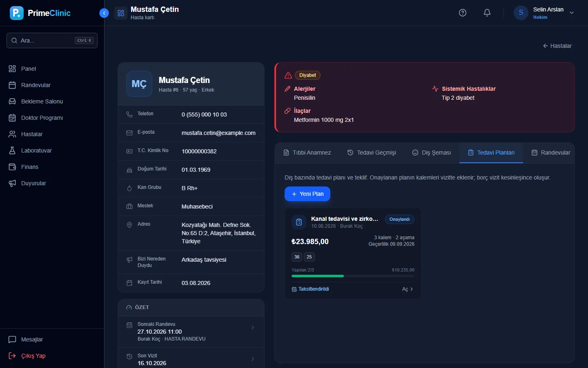
Task: Open the Diş Şeması tab
Action: (x=432, y=153)
